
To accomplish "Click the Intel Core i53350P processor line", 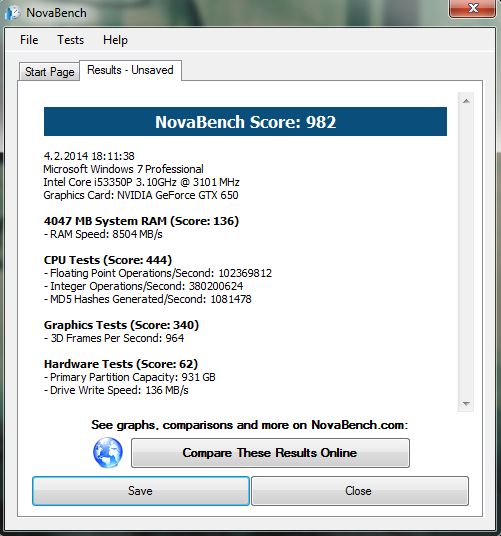I will [141, 182].
